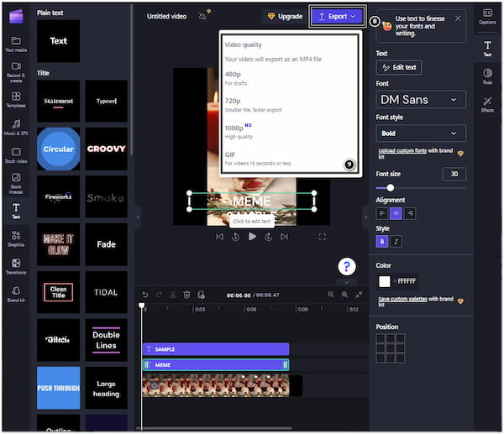Open Music & SFX library
The image size is (504, 434).
[16, 127]
